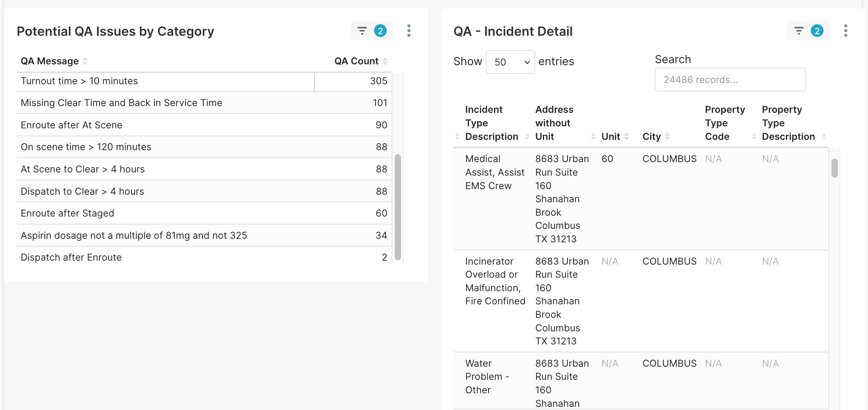The image size is (868, 410).
Task: Sort by Property Type Code column
Action: [x=754, y=137]
